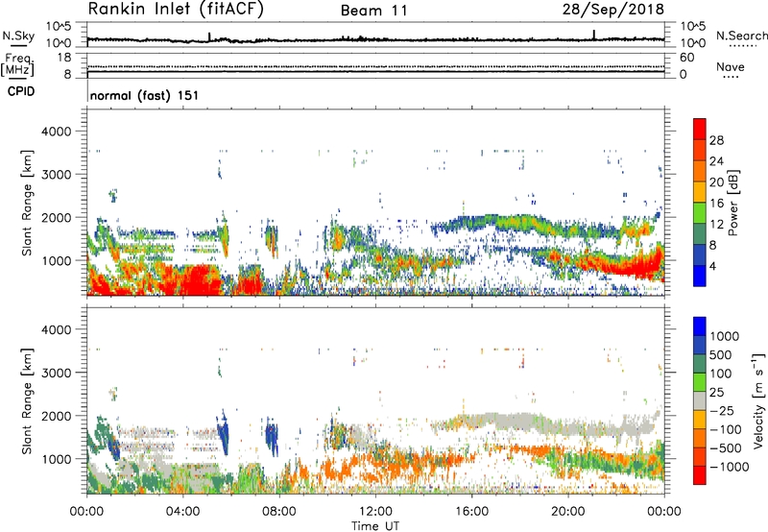Viewport: 768px width, 532px height.
Task: Click the orange segment of power colorbar
Action: click(x=700, y=171)
